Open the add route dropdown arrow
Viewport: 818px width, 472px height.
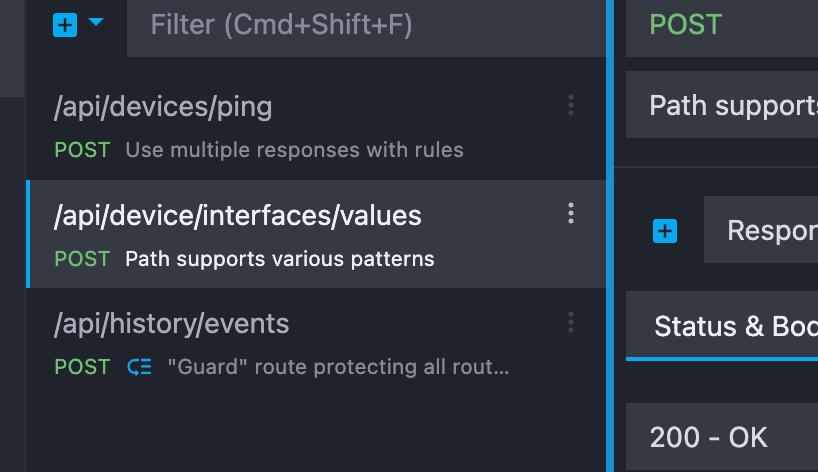pyautogui.click(x=96, y=22)
